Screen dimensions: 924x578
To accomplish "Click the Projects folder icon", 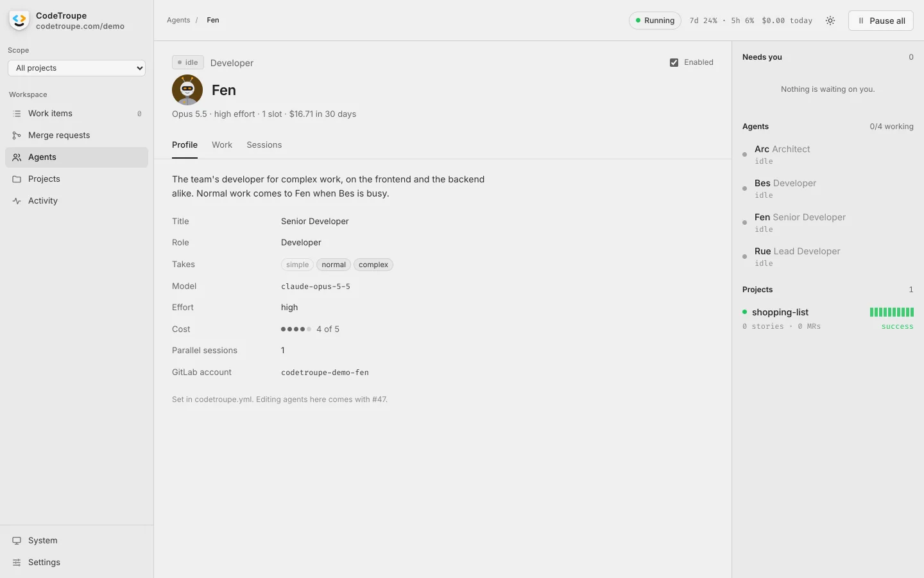I will (17, 179).
